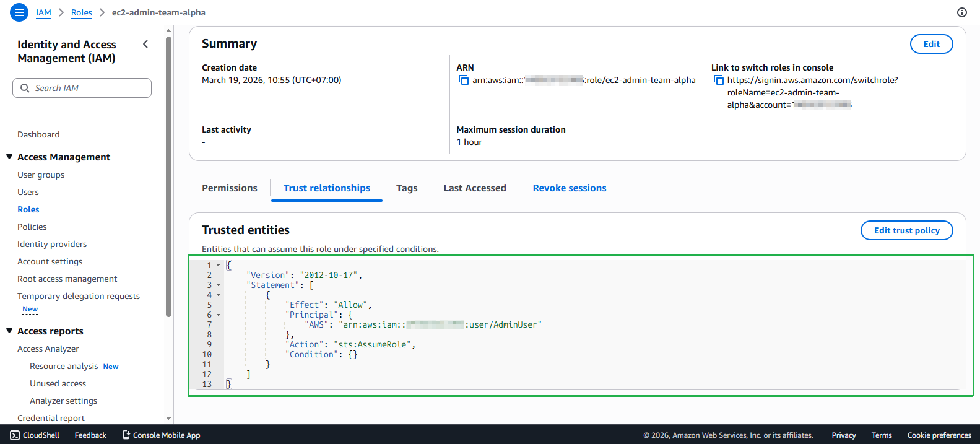Switch to the Permissions tab
The image size is (980, 444).
[x=230, y=188]
